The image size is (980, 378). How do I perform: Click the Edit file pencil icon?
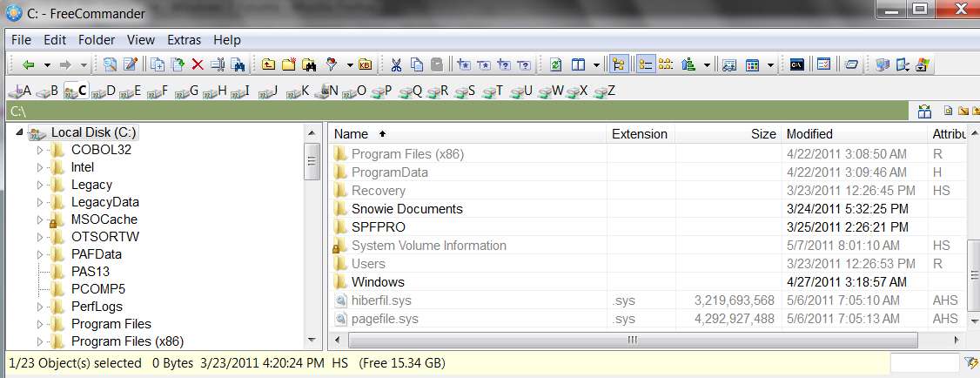pos(130,64)
